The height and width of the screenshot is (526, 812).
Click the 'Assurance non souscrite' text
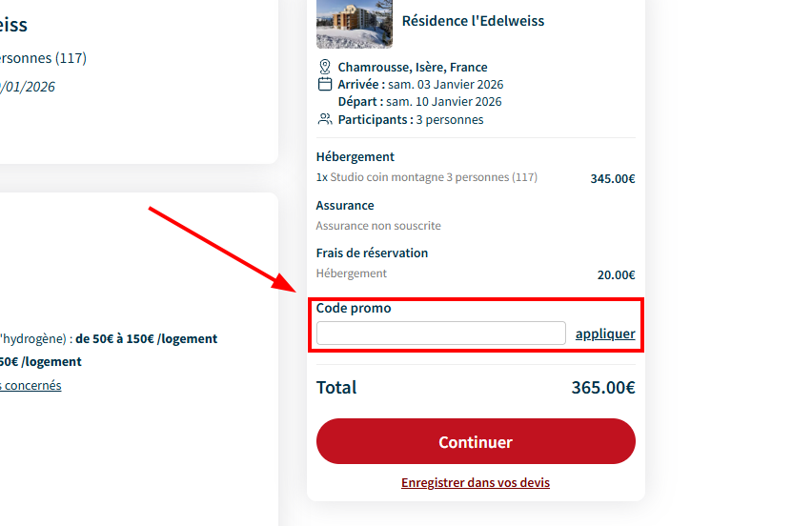(x=378, y=227)
